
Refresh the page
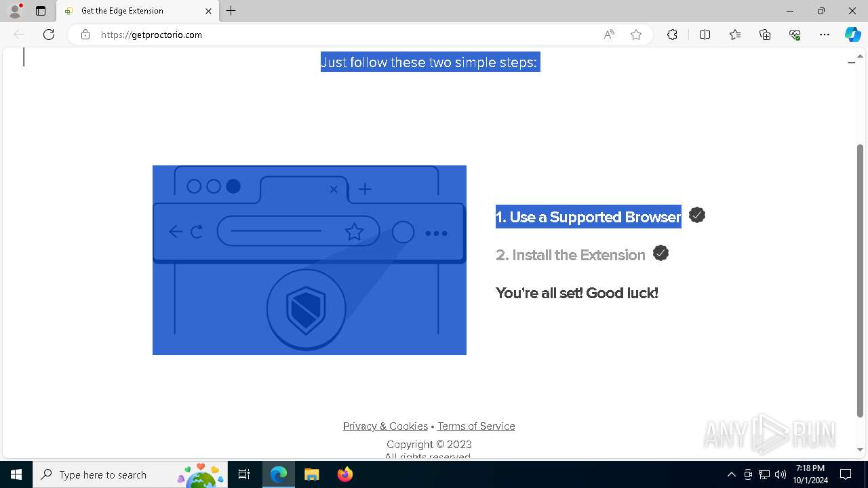(49, 35)
